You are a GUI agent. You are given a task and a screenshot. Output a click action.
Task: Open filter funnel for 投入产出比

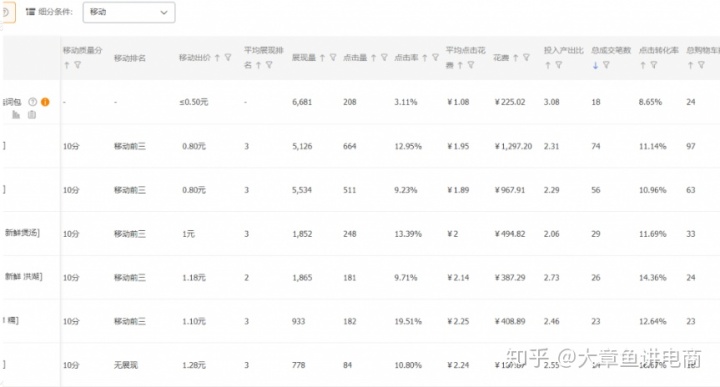558,65
